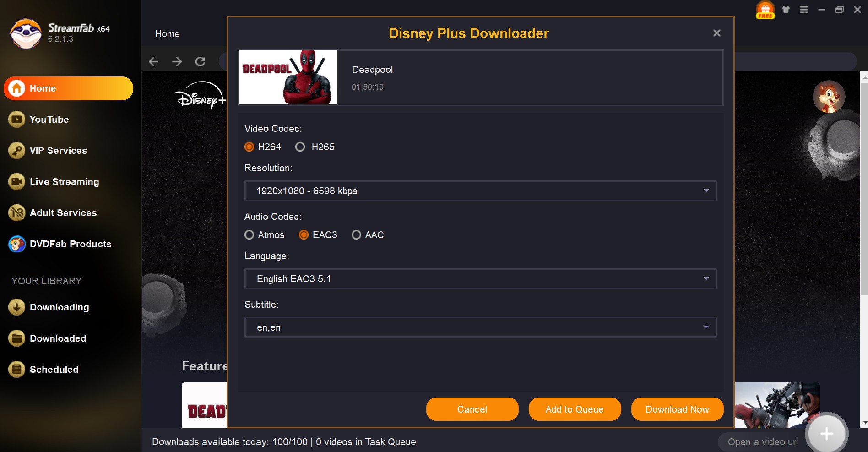Open the Home sidebar item
Image resolution: width=868 pixels, height=452 pixels.
click(68, 88)
